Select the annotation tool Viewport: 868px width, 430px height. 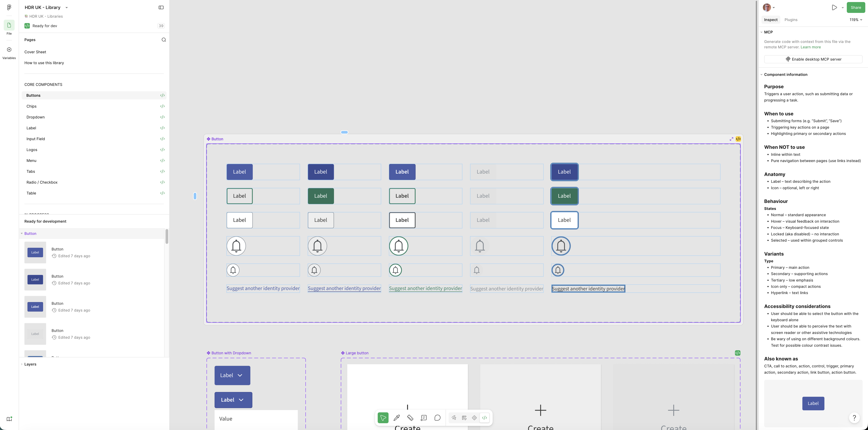[x=424, y=418]
